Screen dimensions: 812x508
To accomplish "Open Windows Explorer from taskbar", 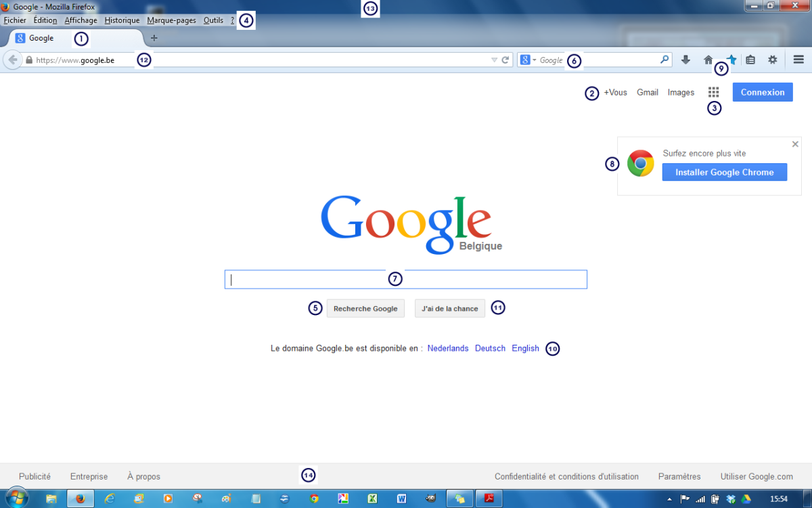I will [x=51, y=499].
